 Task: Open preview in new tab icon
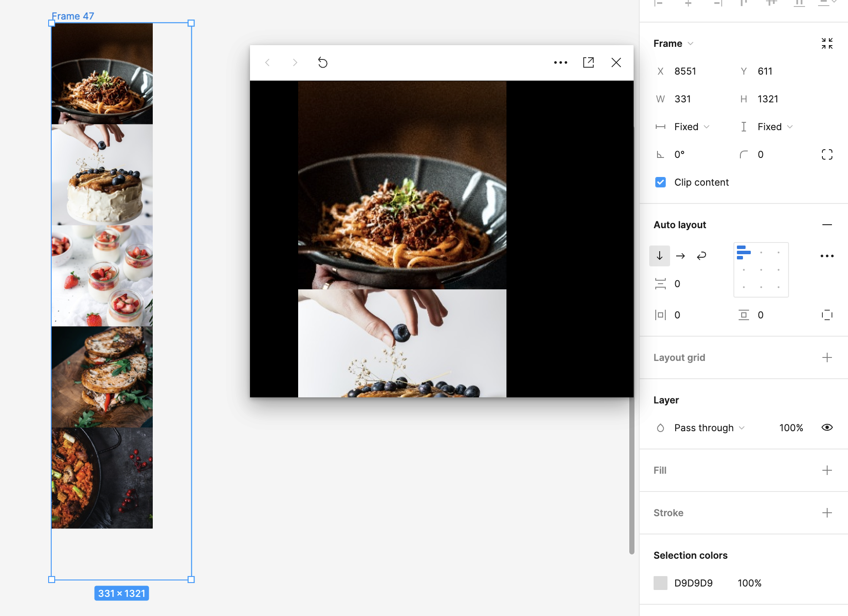pyautogui.click(x=588, y=62)
